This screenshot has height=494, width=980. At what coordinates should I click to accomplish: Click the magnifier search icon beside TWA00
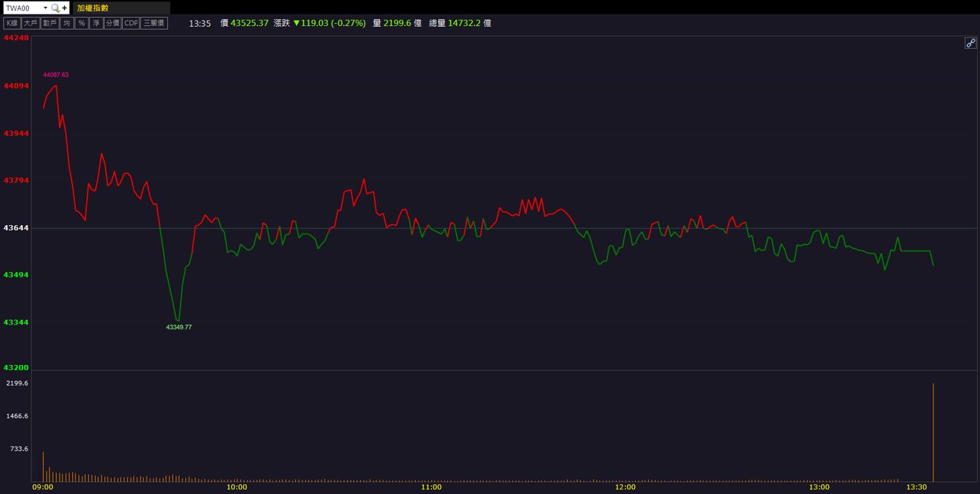point(56,8)
